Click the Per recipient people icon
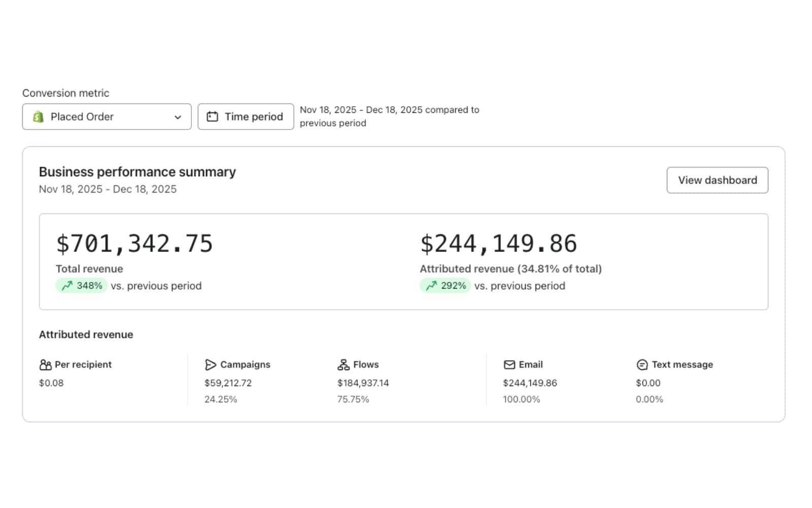The image size is (812, 508). (x=45, y=365)
